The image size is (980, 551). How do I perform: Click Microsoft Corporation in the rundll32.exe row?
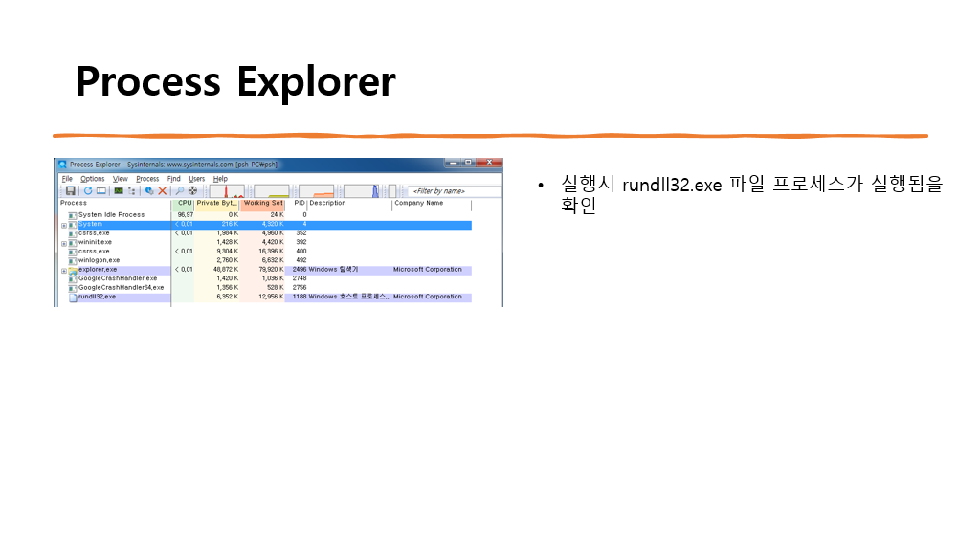(428, 297)
